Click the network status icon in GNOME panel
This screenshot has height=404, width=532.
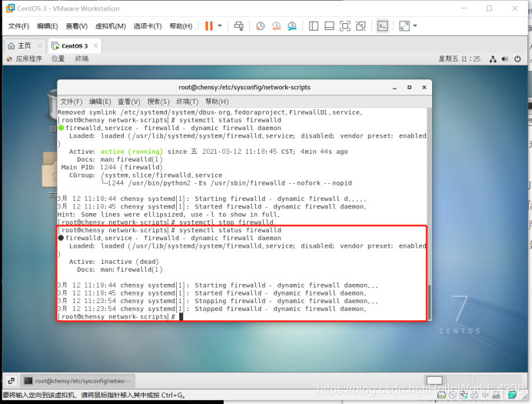point(493,59)
